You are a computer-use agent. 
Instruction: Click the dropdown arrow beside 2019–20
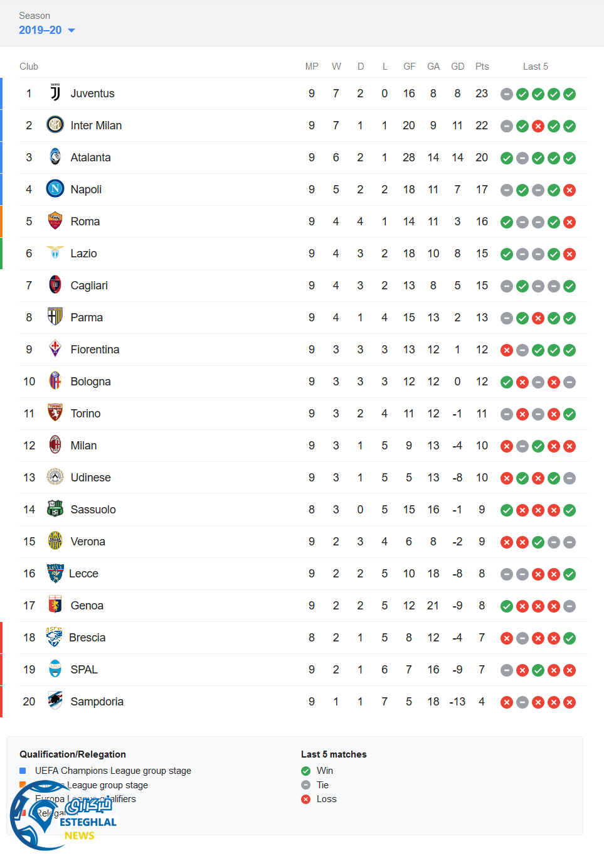pyautogui.click(x=72, y=30)
